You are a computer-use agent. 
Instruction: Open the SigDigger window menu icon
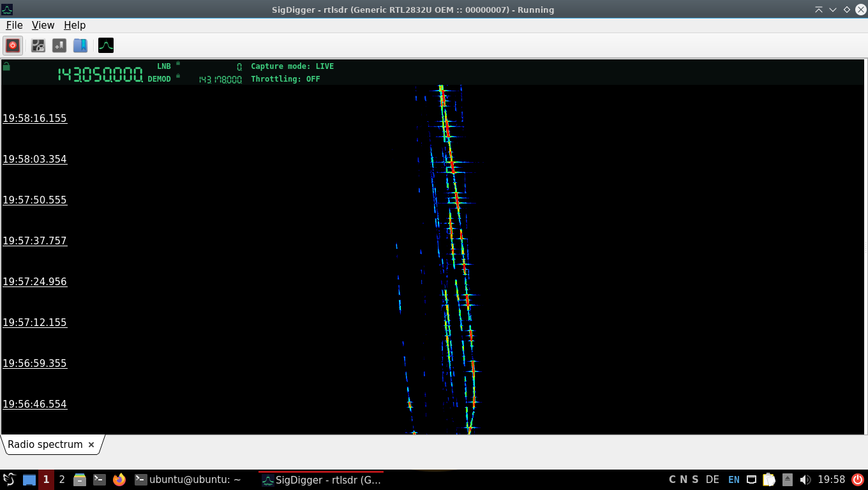[7, 10]
